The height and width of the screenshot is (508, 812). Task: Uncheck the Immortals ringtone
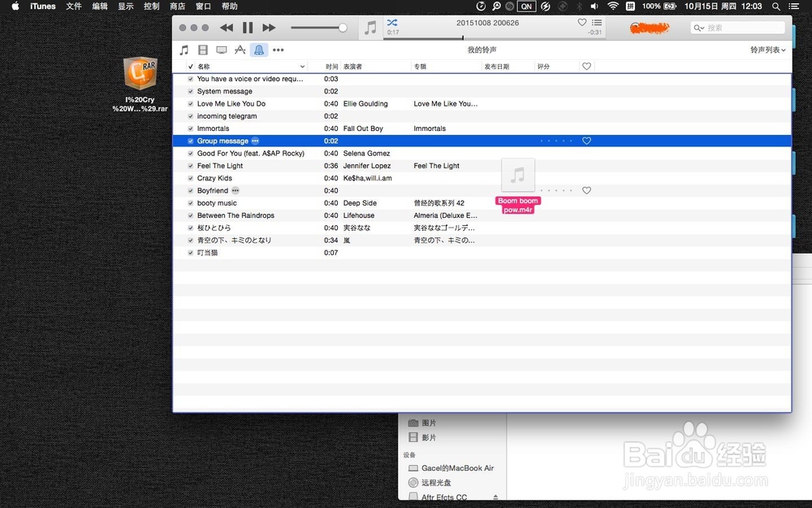coord(191,128)
